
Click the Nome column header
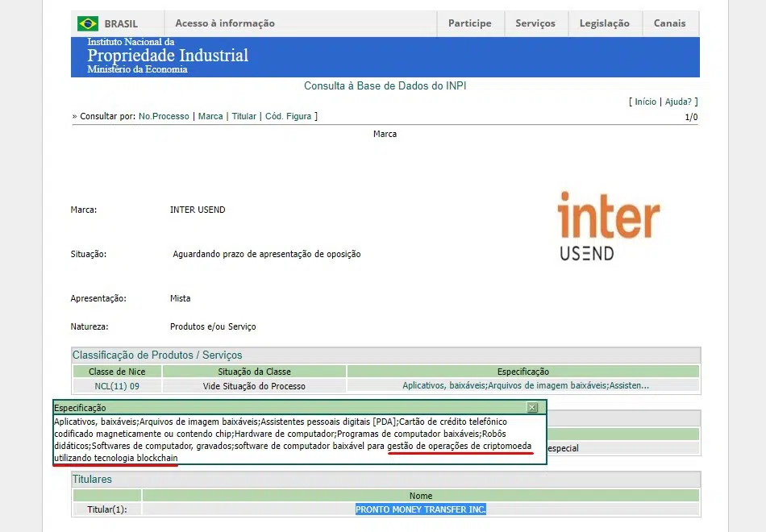pyautogui.click(x=421, y=496)
